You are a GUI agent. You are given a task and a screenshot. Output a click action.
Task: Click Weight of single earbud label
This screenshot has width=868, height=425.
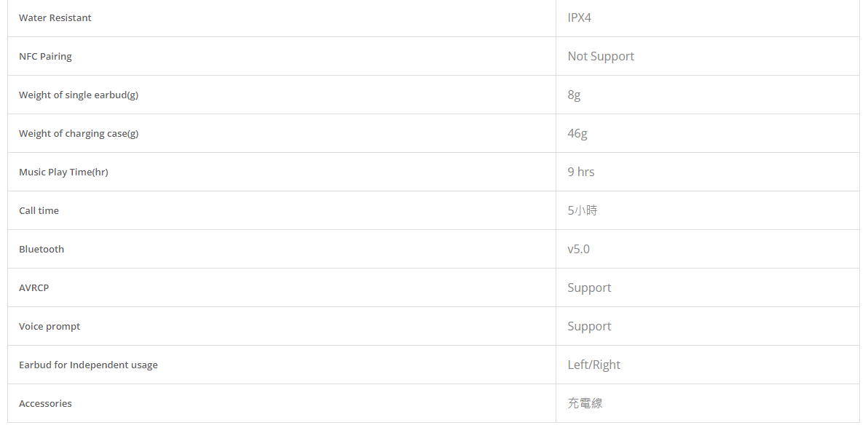click(x=79, y=95)
